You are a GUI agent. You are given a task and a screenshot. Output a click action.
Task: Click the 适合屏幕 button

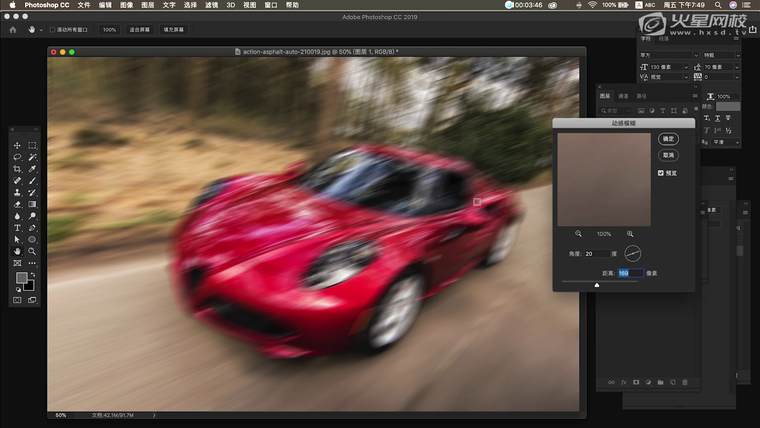pyautogui.click(x=140, y=30)
